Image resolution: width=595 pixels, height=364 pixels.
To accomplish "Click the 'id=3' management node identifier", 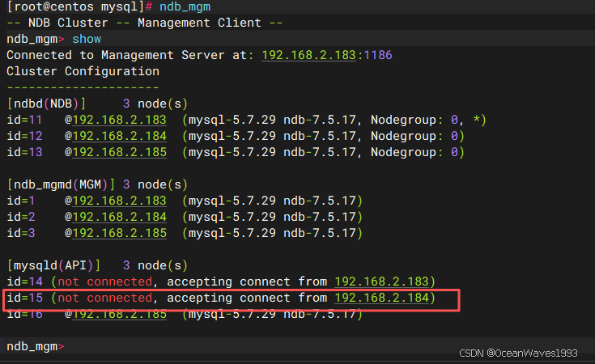I will tap(20, 233).
